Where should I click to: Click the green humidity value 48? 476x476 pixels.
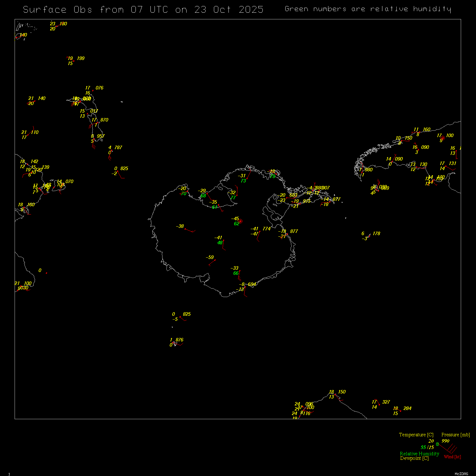tap(220, 243)
